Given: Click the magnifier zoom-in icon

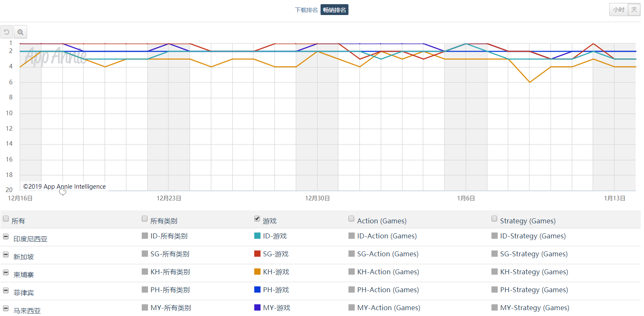Looking at the screenshot, I should point(20,32).
